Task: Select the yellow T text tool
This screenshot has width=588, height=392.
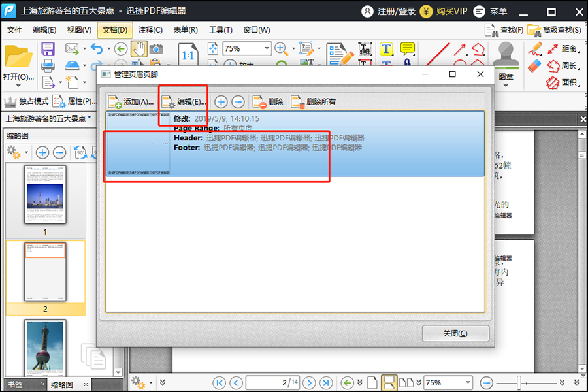Action: coord(386,49)
